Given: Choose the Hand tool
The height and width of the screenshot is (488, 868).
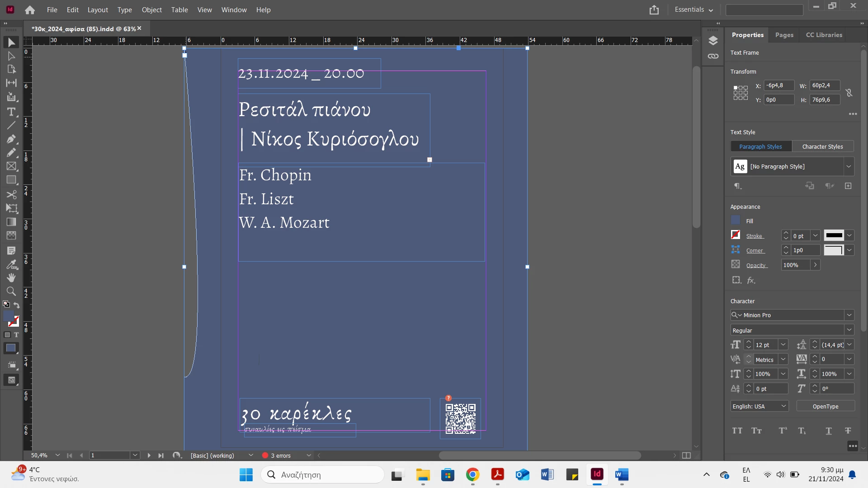Looking at the screenshot, I should [x=11, y=277].
